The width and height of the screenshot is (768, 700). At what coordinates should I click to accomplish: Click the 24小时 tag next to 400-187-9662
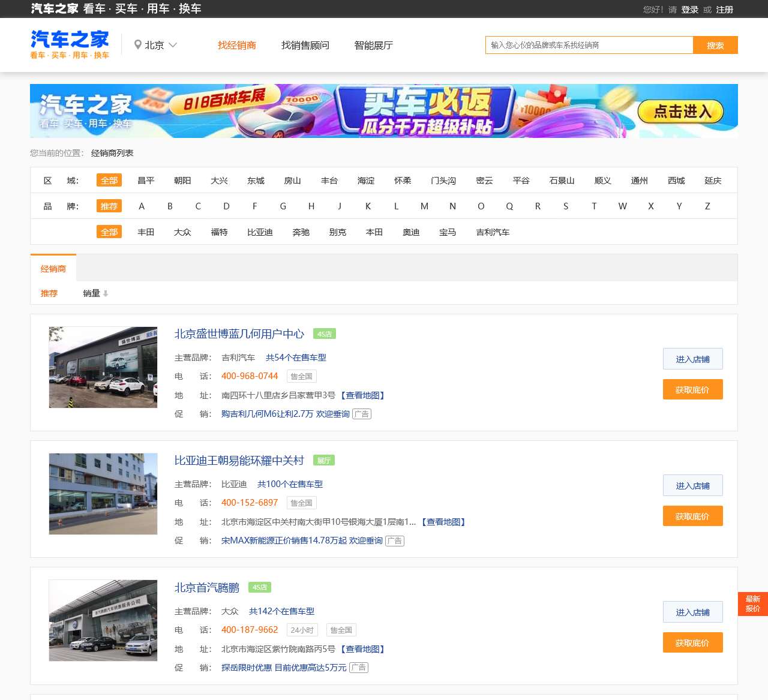click(x=302, y=630)
